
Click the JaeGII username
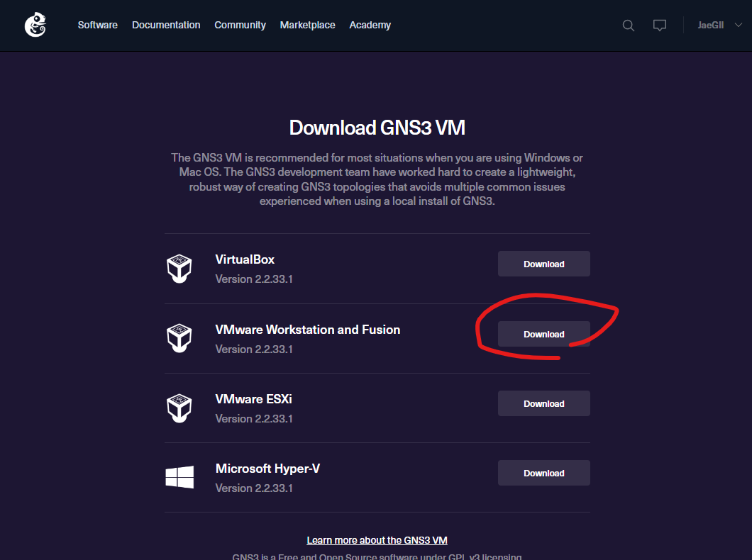(x=710, y=25)
